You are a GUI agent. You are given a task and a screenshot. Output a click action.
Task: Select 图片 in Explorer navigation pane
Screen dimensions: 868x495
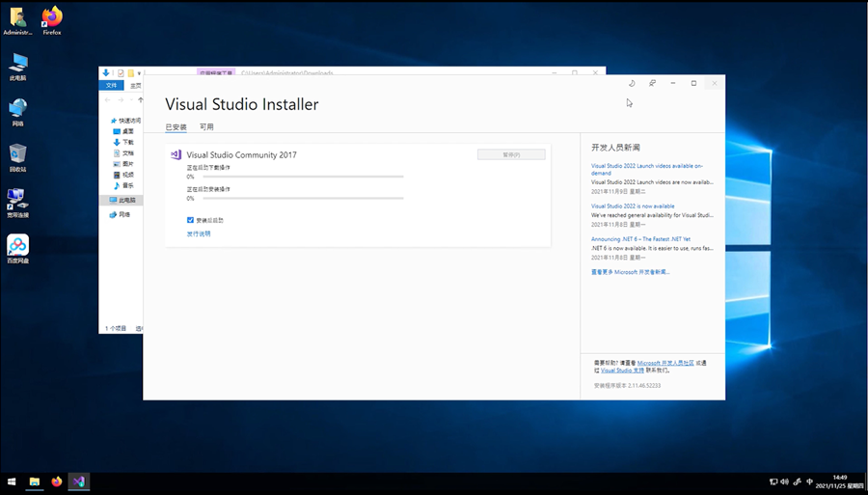pyautogui.click(x=123, y=164)
